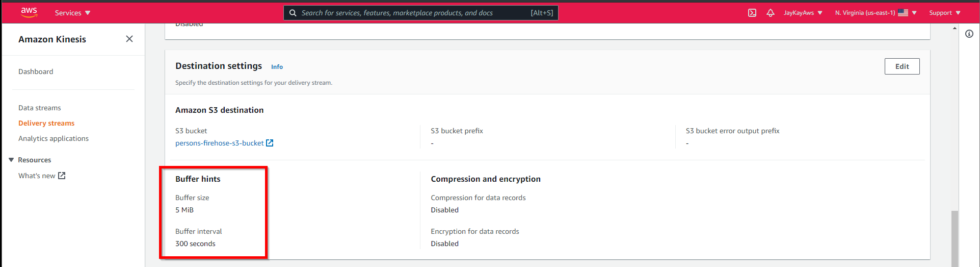Open the persons-firehose-s3-bucket link

(x=220, y=143)
